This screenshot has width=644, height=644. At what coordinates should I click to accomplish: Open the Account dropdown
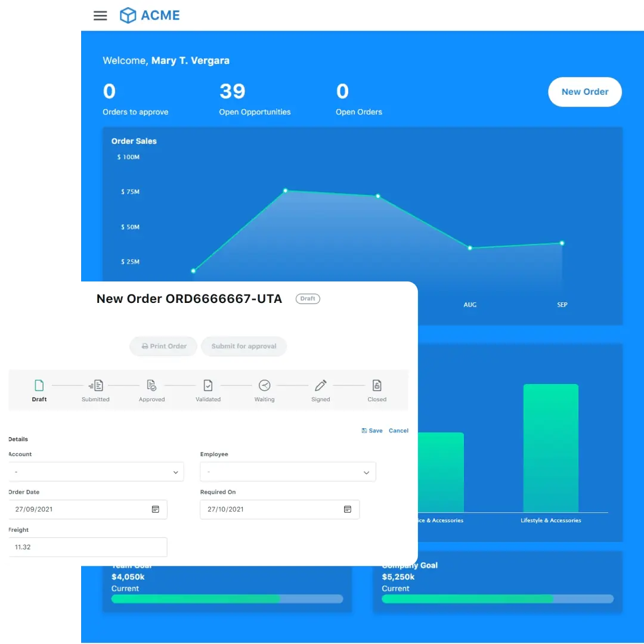coord(95,472)
